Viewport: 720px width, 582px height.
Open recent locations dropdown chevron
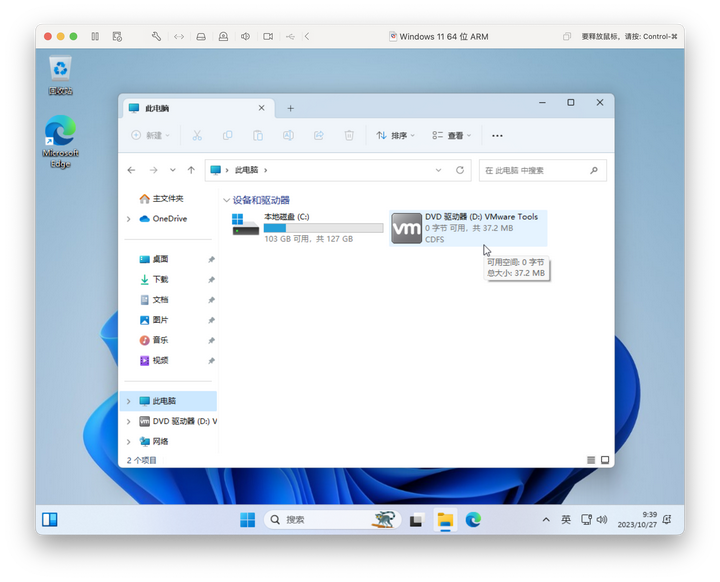tap(173, 170)
